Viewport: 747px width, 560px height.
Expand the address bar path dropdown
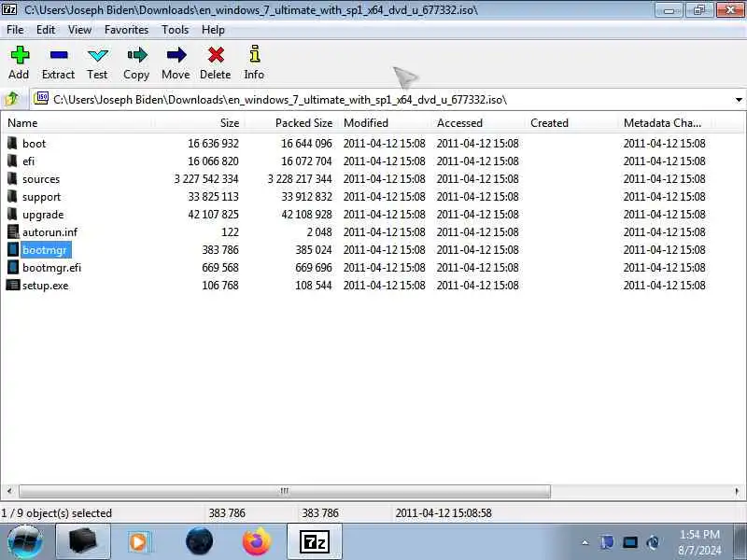tap(739, 100)
